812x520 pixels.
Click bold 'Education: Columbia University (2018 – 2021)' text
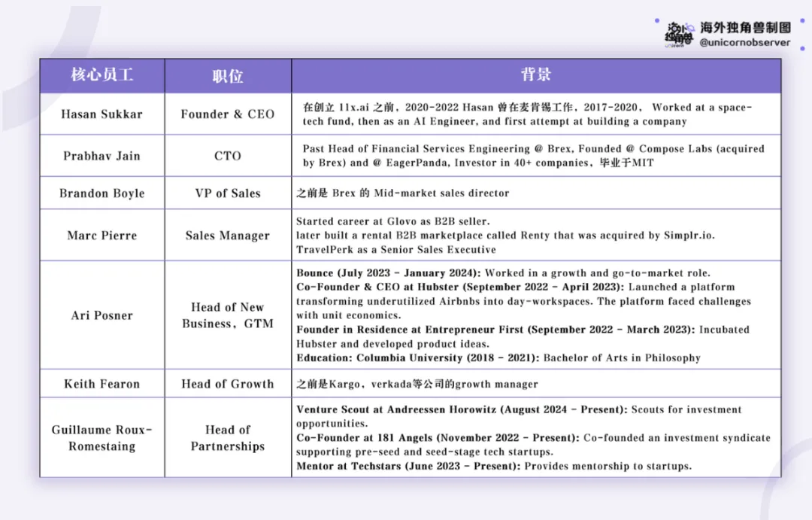tap(418, 357)
